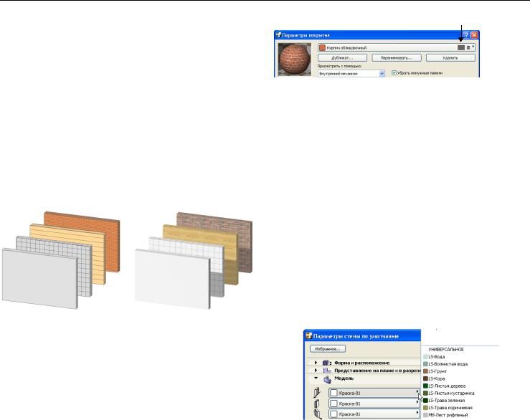Expand Представление на плане и в разрезе
Viewport: 530px width, 420px height.
tap(316, 371)
